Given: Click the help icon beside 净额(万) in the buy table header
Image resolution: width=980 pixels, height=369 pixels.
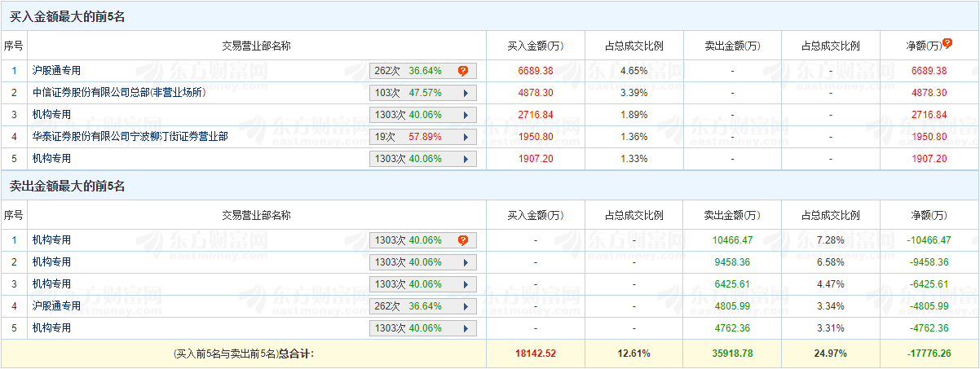Looking at the screenshot, I should point(947,43).
